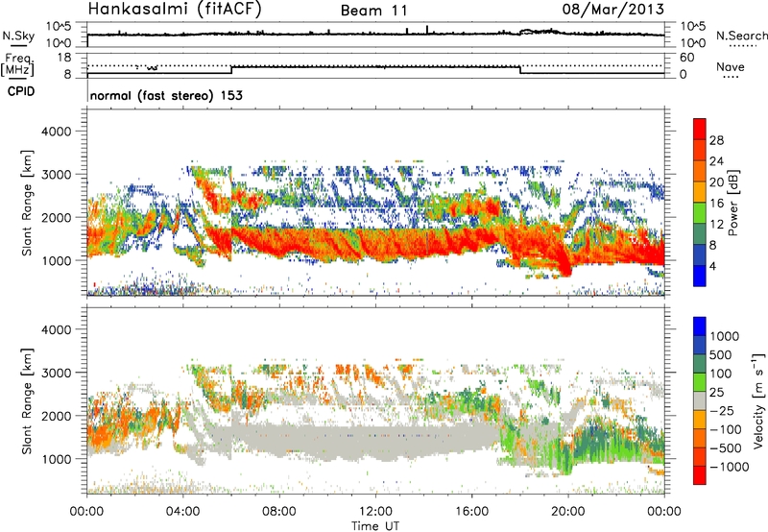Click the "12:00" time tick label

point(375,512)
